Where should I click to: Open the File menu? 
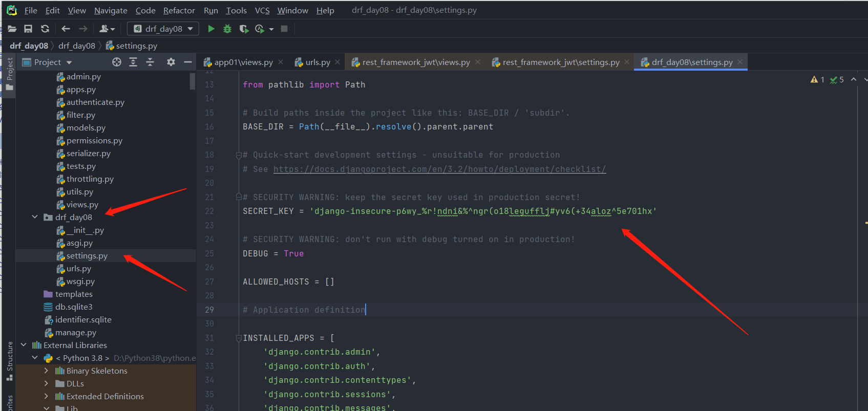(31, 10)
